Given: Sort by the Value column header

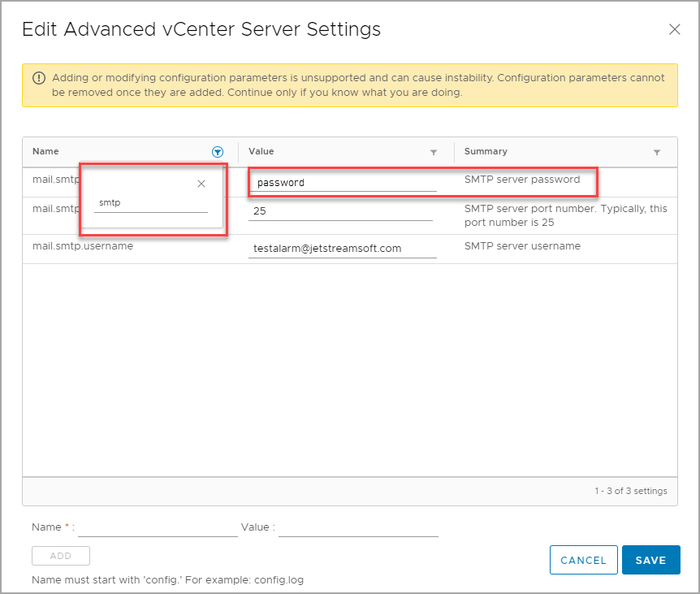Looking at the screenshot, I should (x=261, y=151).
